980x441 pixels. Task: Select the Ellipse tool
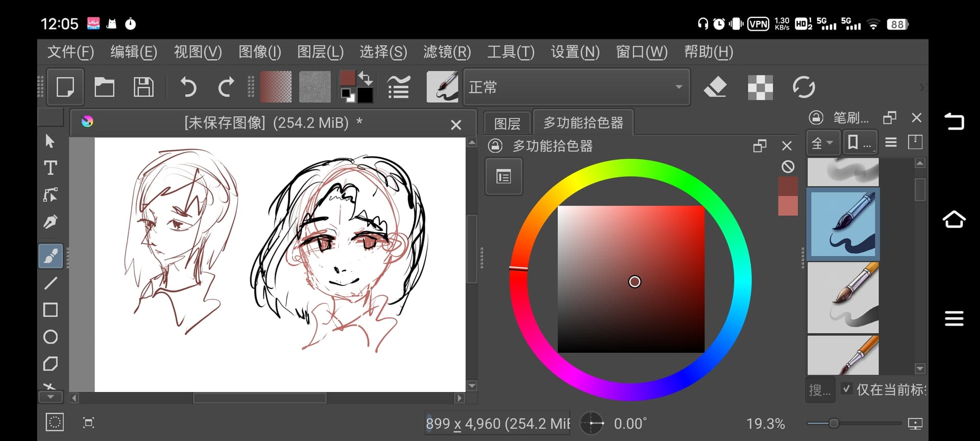tap(50, 337)
